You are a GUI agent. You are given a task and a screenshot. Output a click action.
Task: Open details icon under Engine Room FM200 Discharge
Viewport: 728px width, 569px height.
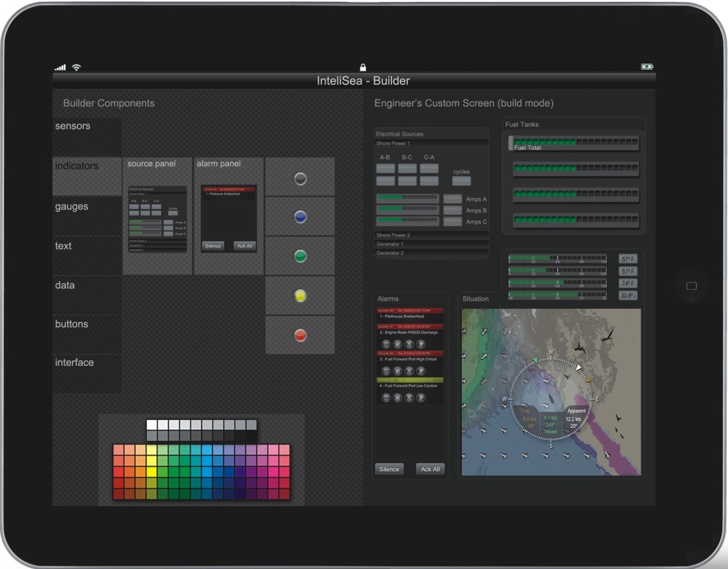[x=386, y=344]
